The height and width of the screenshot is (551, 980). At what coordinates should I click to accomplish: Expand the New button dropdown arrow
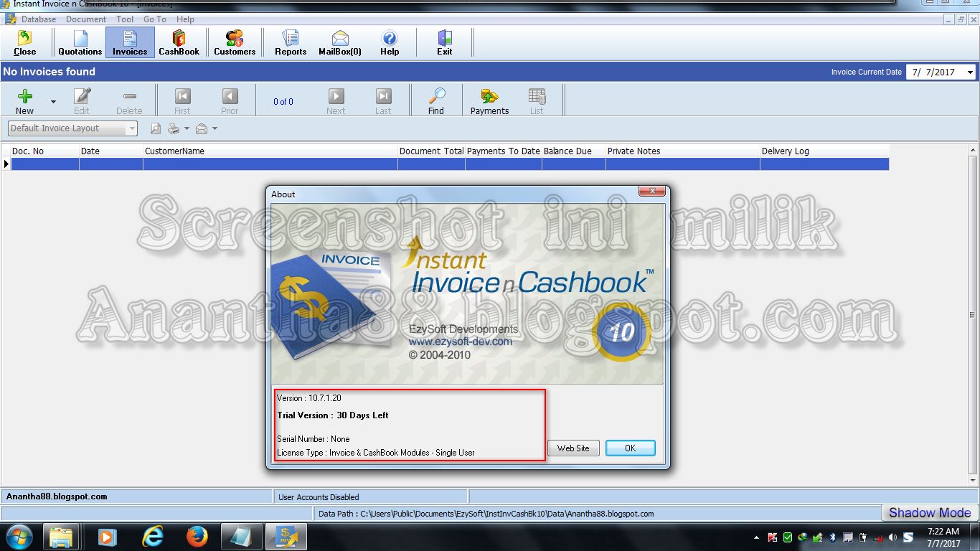pos(53,102)
